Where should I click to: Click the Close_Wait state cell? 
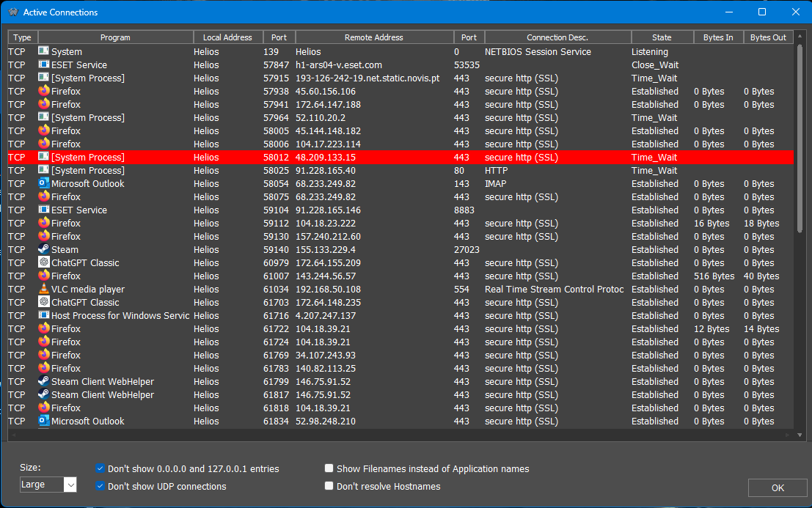click(654, 65)
